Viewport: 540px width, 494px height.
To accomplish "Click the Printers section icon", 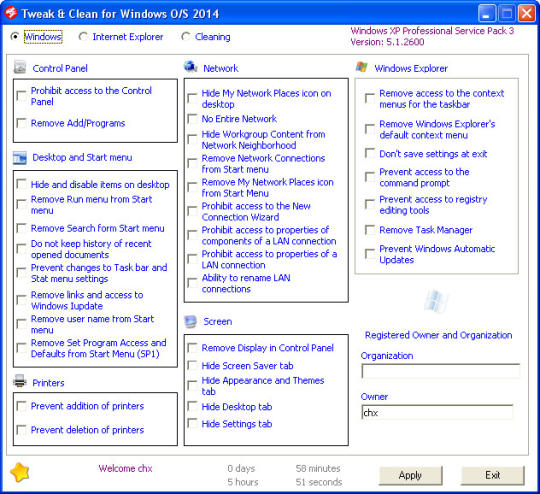I will click(x=20, y=381).
